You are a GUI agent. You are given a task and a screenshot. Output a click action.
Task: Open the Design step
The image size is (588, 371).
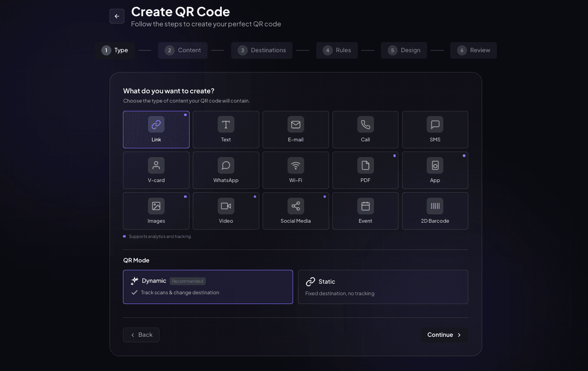tap(404, 50)
